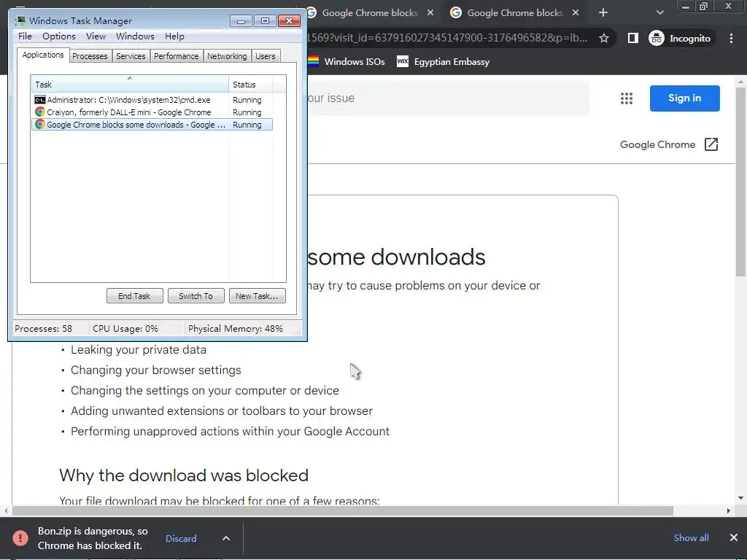Image resolution: width=747 pixels, height=560 pixels.
Task: Open Task Manager View menu
Action: 96,36
